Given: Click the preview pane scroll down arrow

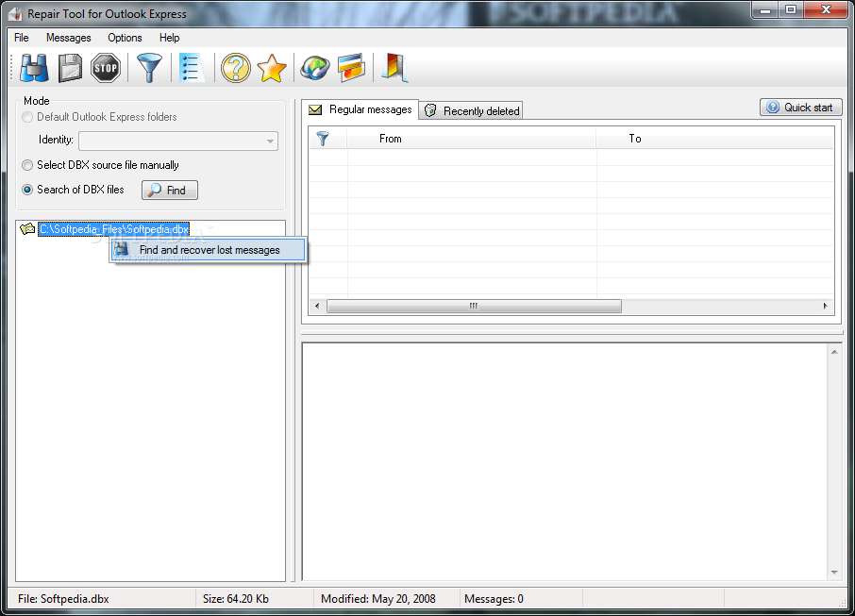Looking at the screenshot, I should 834,573.
